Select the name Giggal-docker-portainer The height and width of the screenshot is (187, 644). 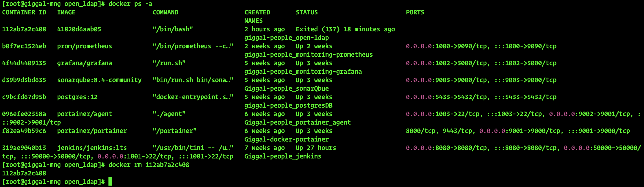click(286, 140)
